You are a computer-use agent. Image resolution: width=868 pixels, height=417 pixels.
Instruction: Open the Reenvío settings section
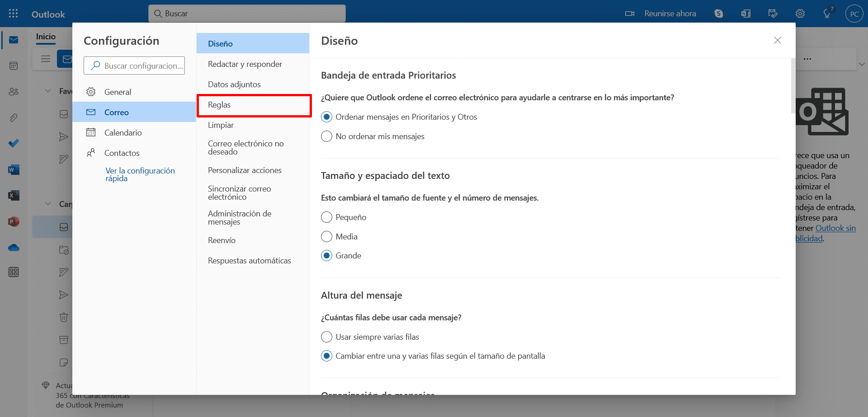tap(253, 240)
